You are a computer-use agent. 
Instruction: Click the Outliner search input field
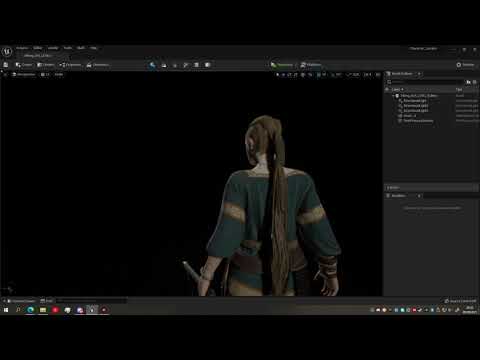tap(425, 82)
